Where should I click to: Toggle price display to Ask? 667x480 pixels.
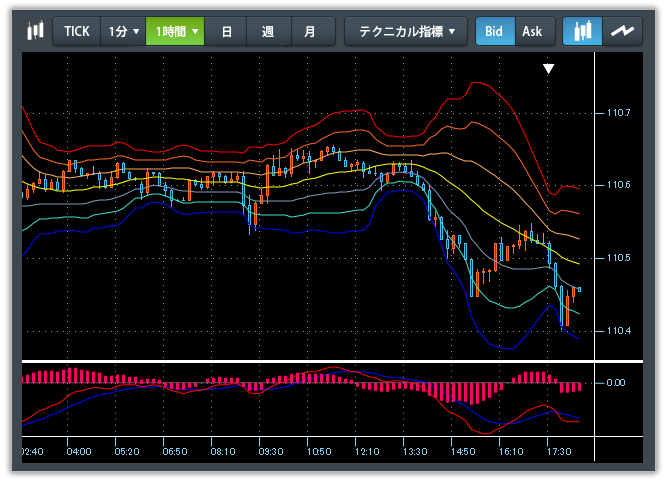[x=532, y=31]
